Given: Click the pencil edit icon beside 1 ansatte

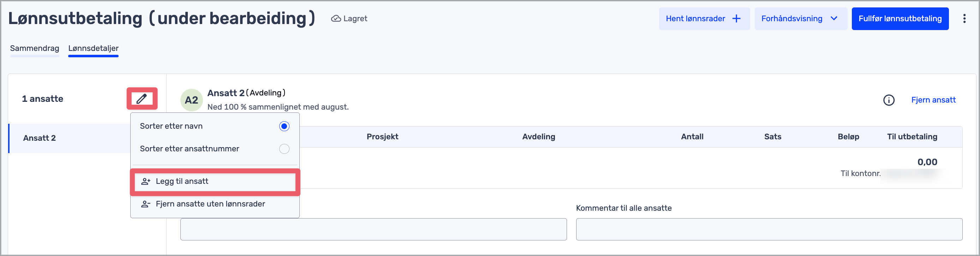Looking at the screenshot, I should click(142, 99).
